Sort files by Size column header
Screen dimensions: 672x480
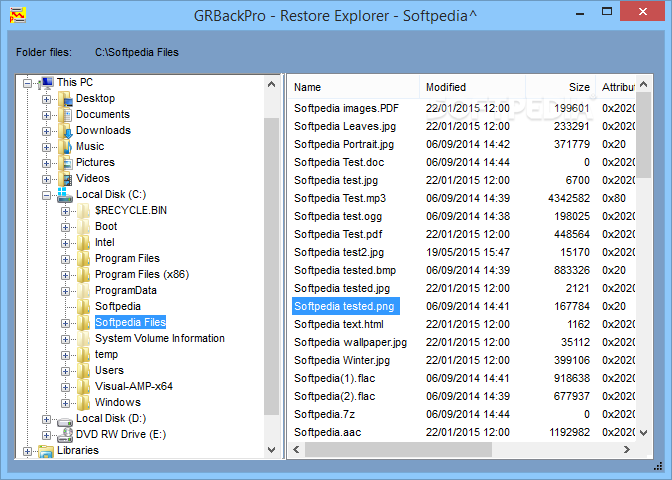[560, 87]
